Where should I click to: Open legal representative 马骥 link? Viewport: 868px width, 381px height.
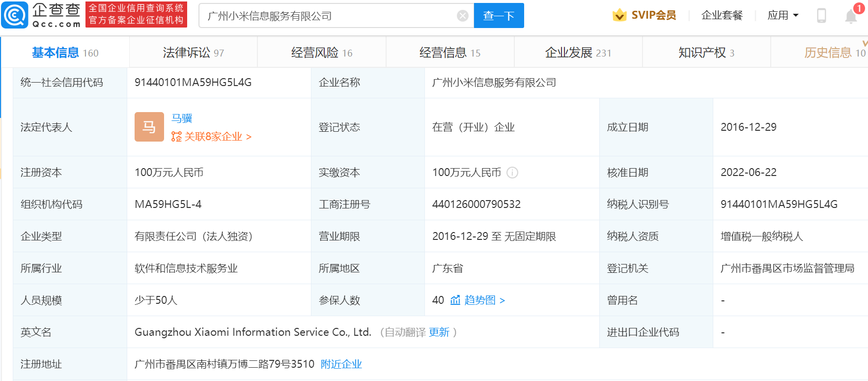(x=182, y=118)
